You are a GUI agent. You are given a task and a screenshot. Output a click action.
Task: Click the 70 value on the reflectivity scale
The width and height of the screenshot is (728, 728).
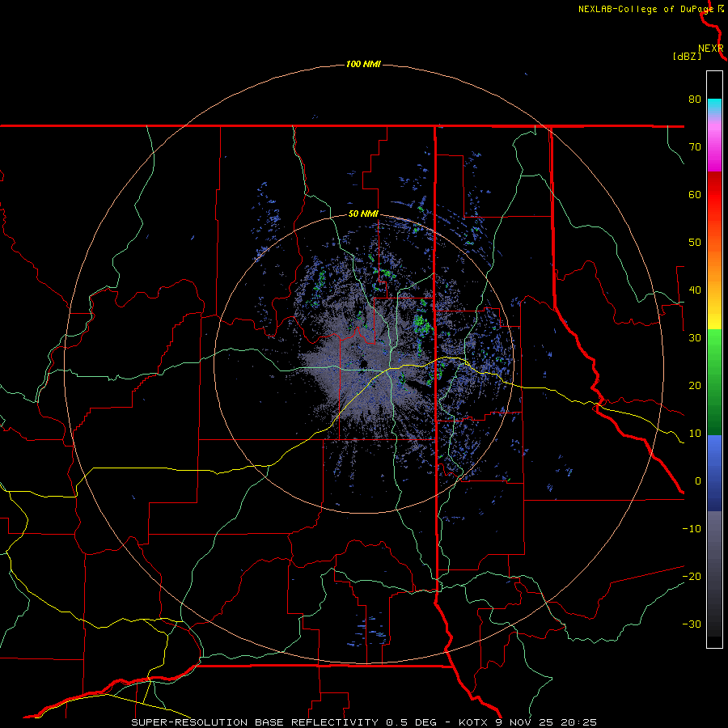(x=695, y=146)
